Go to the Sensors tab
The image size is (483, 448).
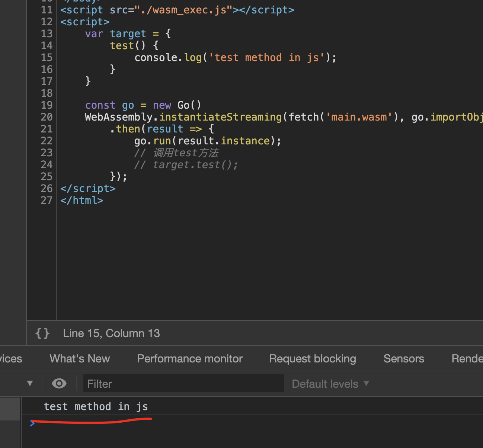coord(404,358)
